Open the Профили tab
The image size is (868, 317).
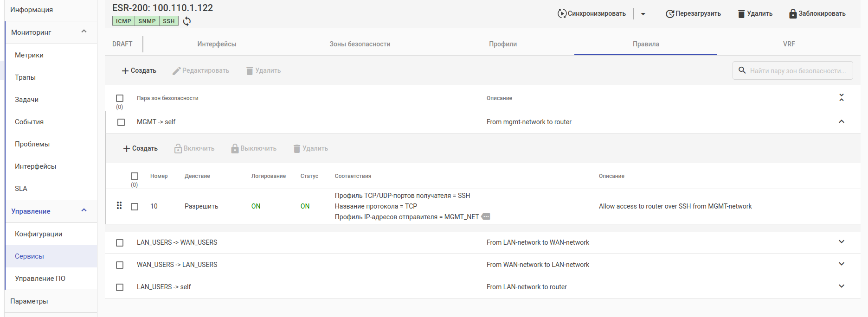pyautogui.click(x=502, y=44)
